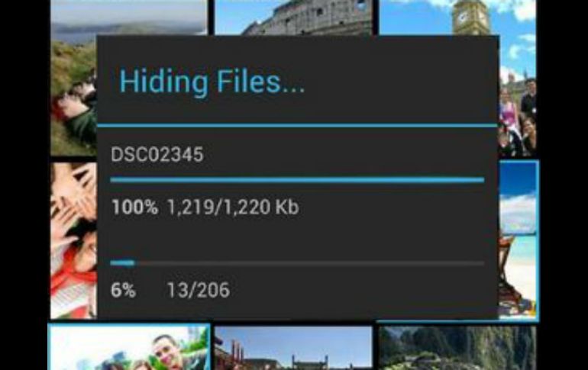Image resolution: width=588 pixels, height=370 pixels.
Task: Deselect the blue-bordered beach photo
Action: coord(519,240)
